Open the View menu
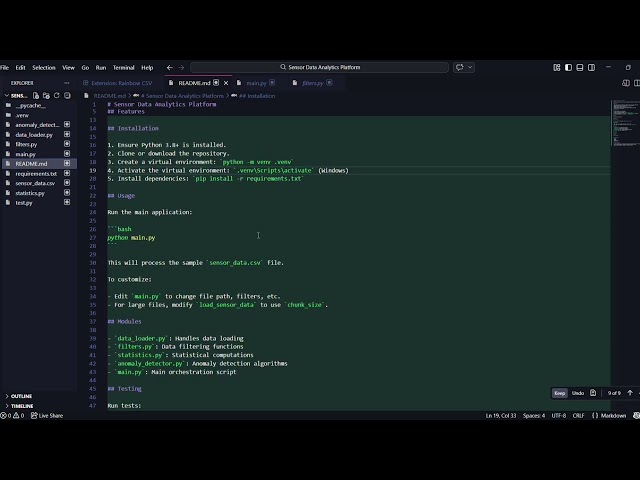 click(x=68, y=67)
